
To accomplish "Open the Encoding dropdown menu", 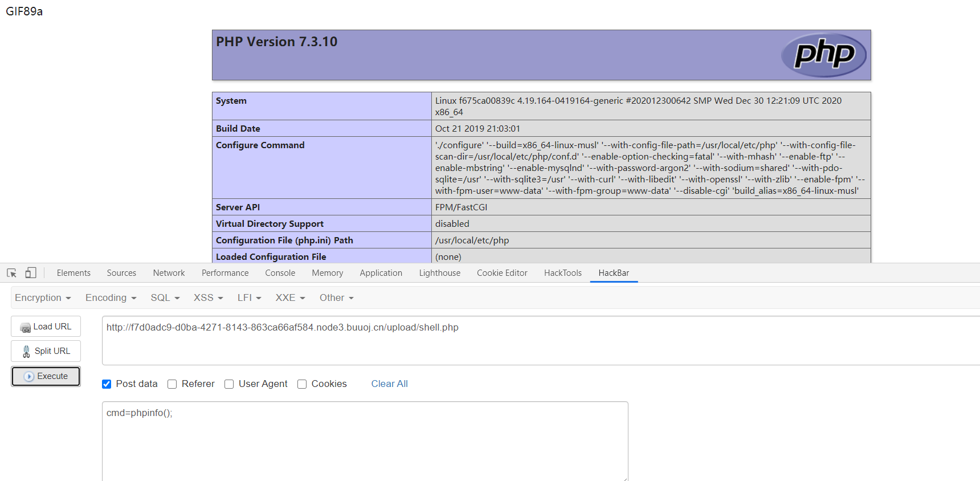I will 111,297.
